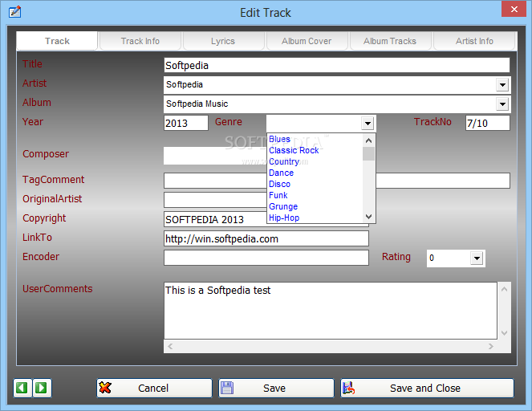Click the UserComments scroll up arrow
Screen dimensions: 532x411
(504, 289)
